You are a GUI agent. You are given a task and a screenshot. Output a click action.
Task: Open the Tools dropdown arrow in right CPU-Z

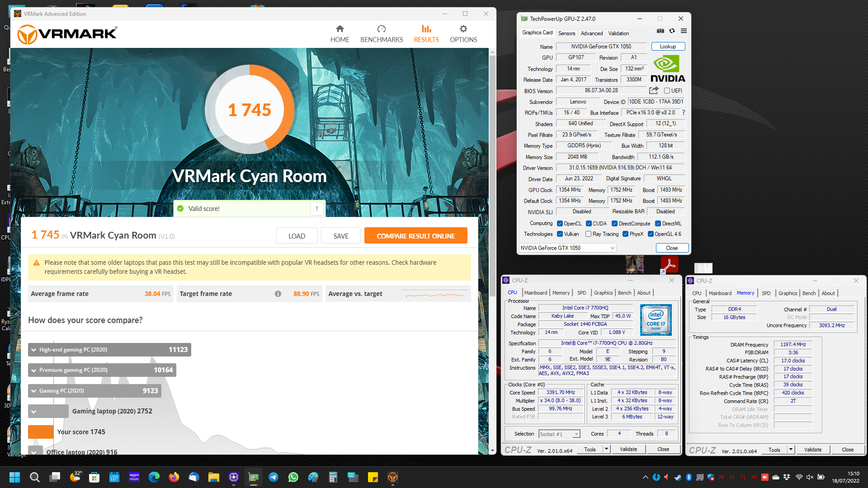pyautogui.click(x=791, y=450)
